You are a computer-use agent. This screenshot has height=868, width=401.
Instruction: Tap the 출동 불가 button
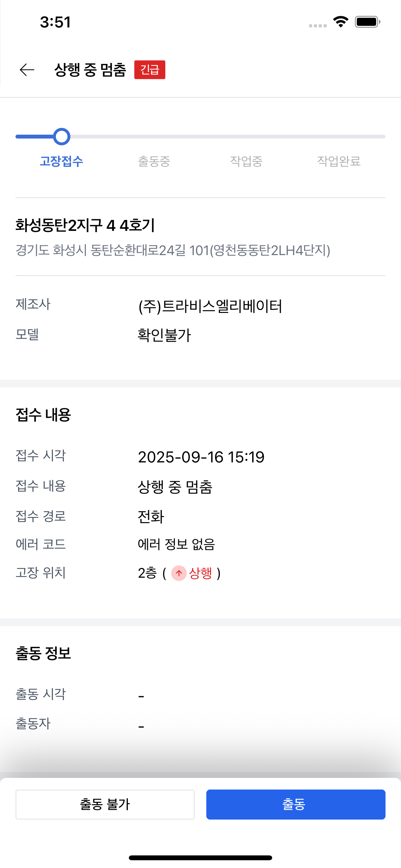coord(105,804)
